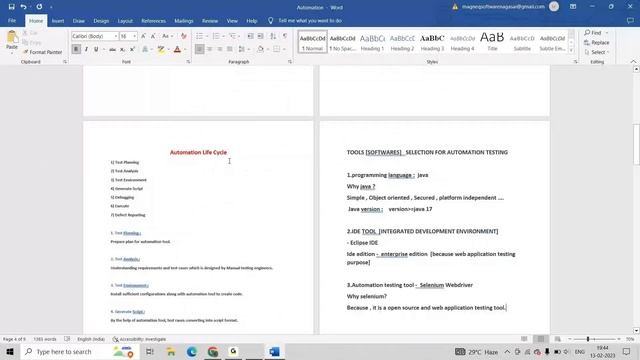Decrease paragraph indent
Image resolution: width=640 pixels, height=360 pixels.
point(251,36)
